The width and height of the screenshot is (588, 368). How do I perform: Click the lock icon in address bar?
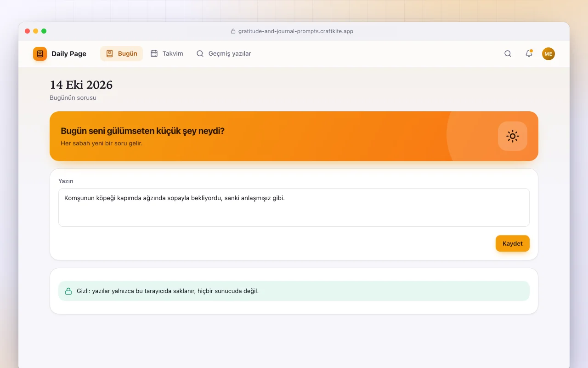(233, 31)
